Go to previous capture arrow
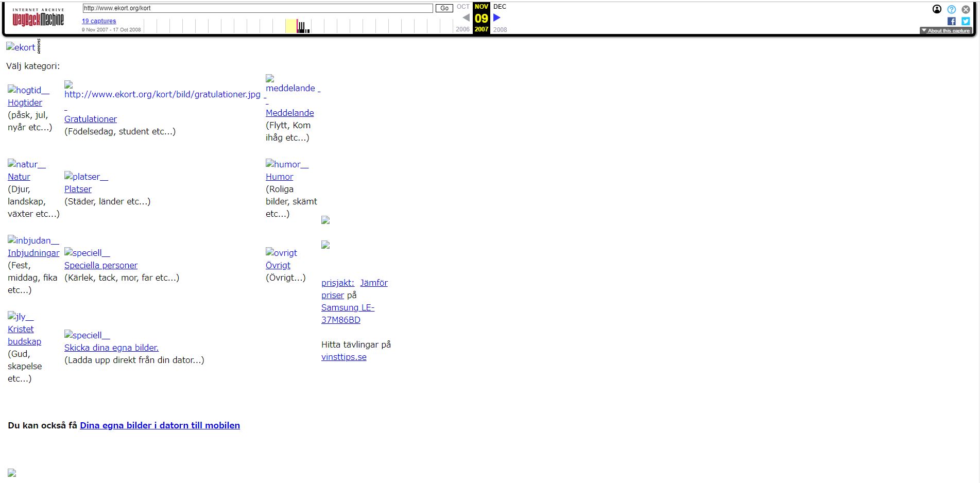This screenshot has width=980, height=483. [x=466, y=18]
